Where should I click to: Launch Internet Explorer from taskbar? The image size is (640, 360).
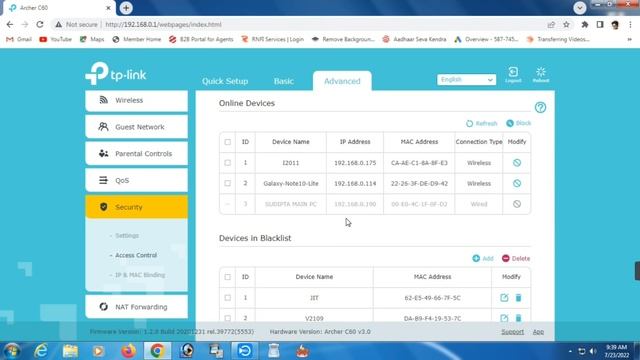coord(41,351)
